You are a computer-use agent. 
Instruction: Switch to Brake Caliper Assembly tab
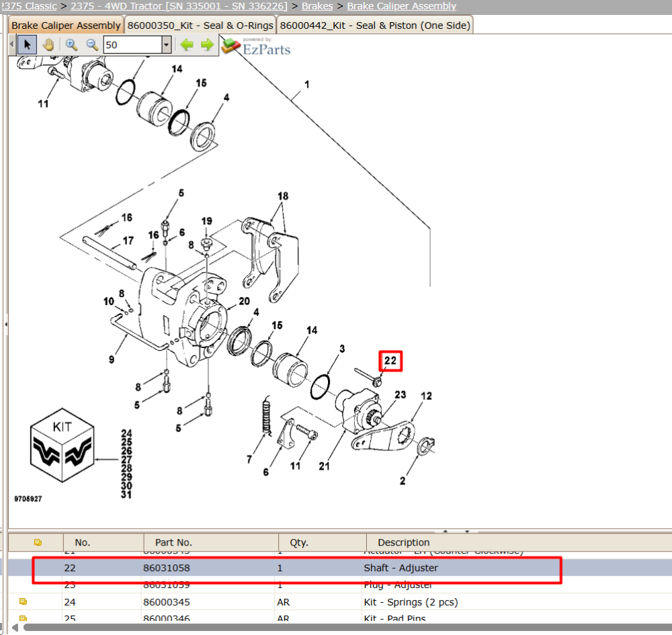point(66,26)
